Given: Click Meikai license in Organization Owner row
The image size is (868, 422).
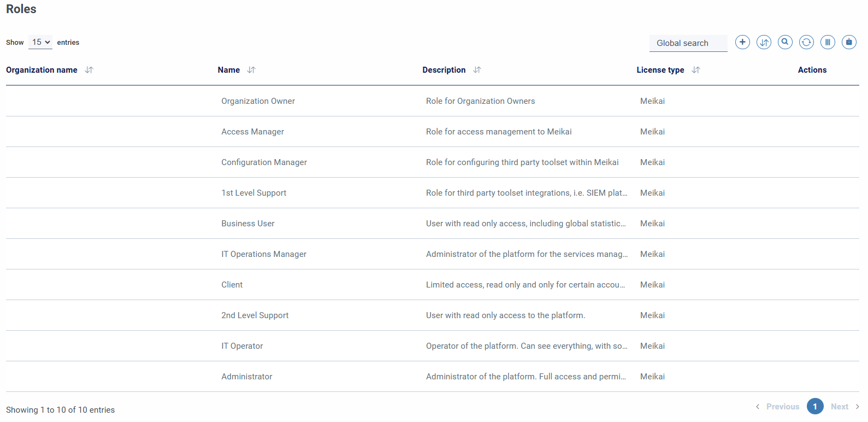Looking at the screenshot, I should coord(652,101).
